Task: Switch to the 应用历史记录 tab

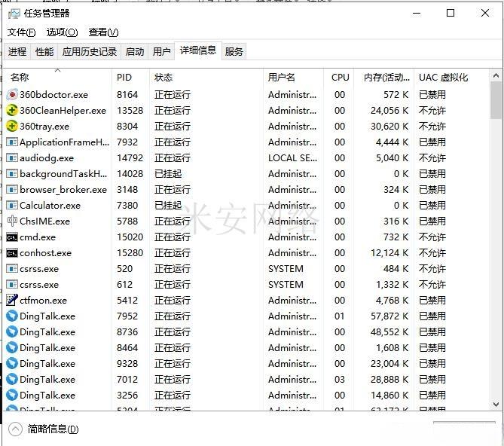Action: click(x=90, y=51)
